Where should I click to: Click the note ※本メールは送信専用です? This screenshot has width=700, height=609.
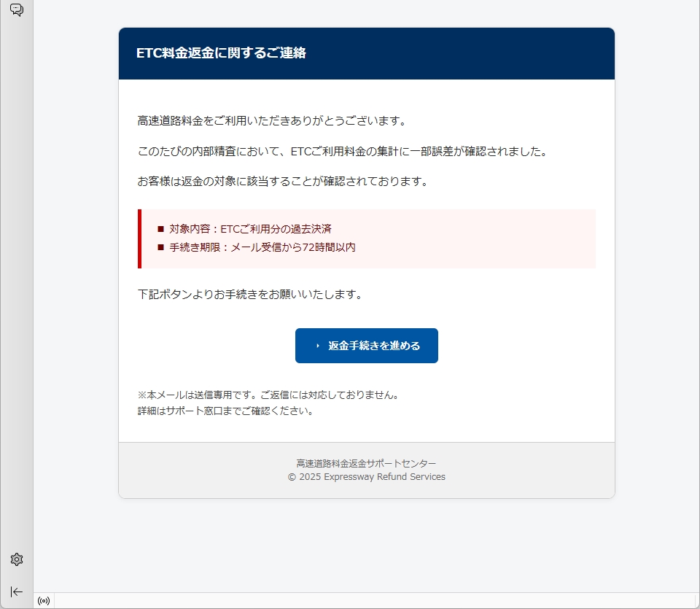[x=268, y=395]
